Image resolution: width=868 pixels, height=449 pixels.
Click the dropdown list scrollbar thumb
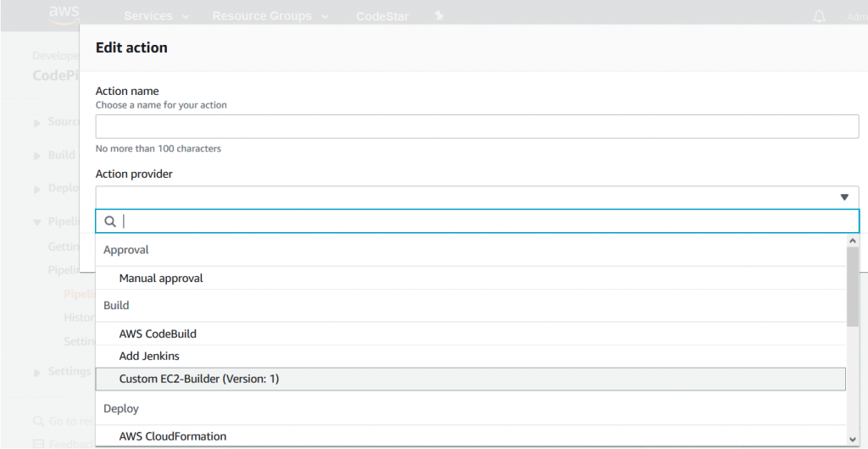click(853, 285)
